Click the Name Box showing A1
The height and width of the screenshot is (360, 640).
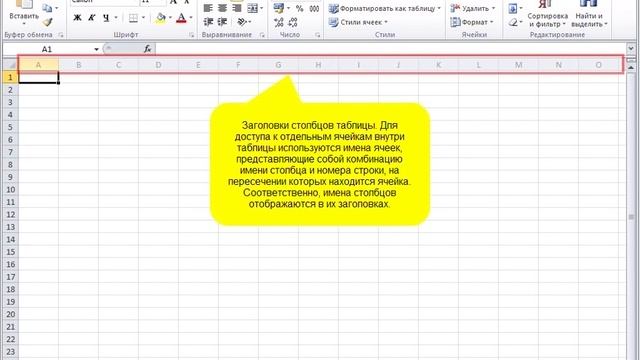pyautogui.click(x=47, y=49)
